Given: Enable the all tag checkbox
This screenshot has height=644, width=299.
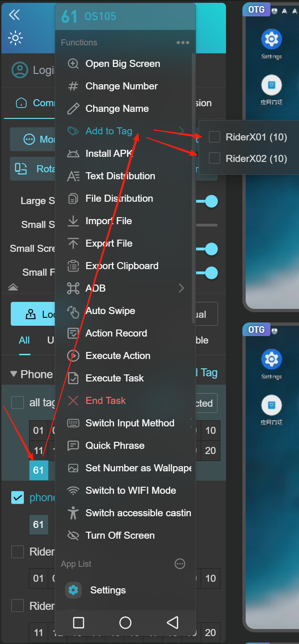Looking at the screenshot, I should tap(17, 402).
